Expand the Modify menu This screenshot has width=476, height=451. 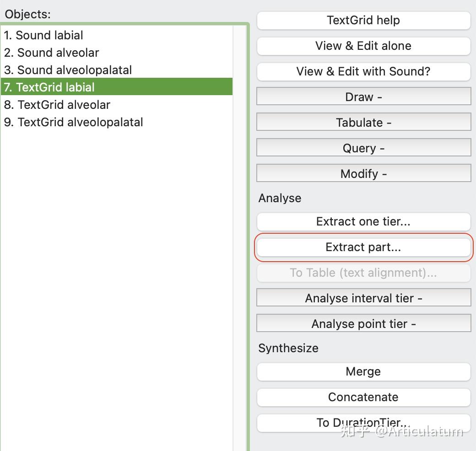click(x=363, y=174)
